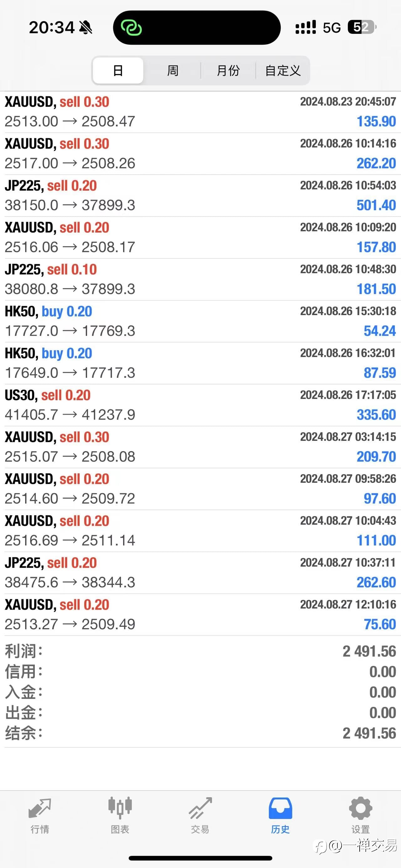The height and width of the screenshot is (868, 401).
Task: Select the 周 week period tab
Action: pyautogui.click(x=173, y=70)
